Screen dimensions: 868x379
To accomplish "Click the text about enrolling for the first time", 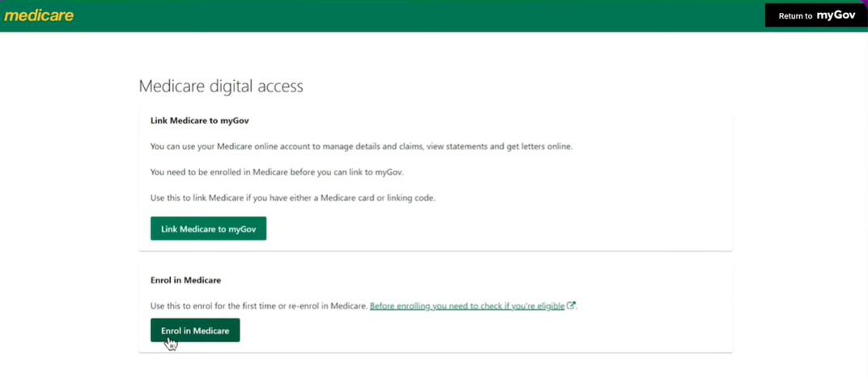I will pos(259,306).
